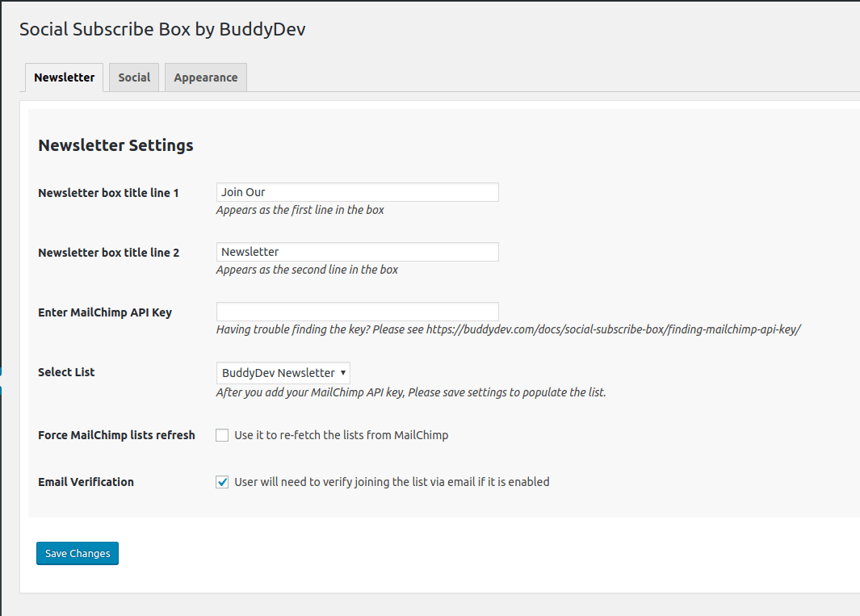Click the Save Changes button

click(78, 554)
